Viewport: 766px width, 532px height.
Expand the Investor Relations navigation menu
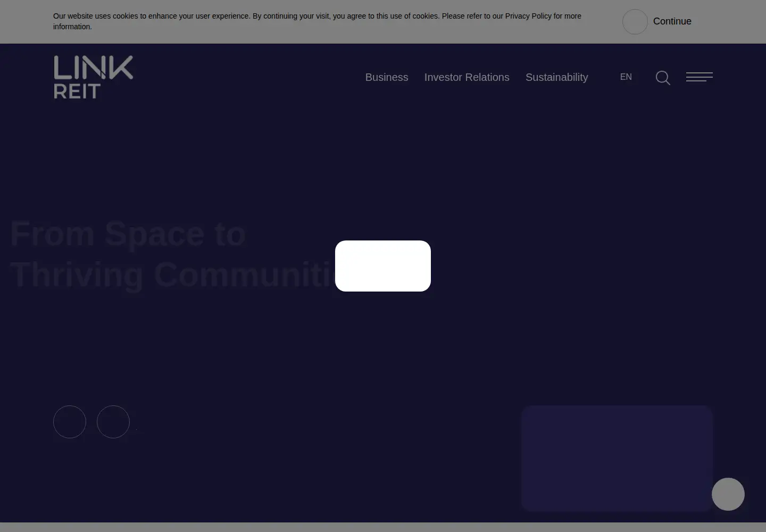tap(467, 77)
